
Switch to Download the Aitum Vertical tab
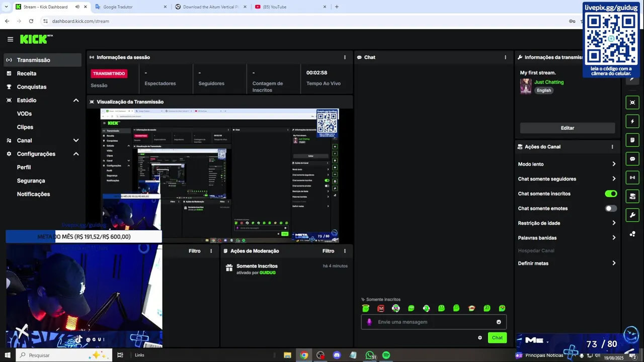[211, 7]
